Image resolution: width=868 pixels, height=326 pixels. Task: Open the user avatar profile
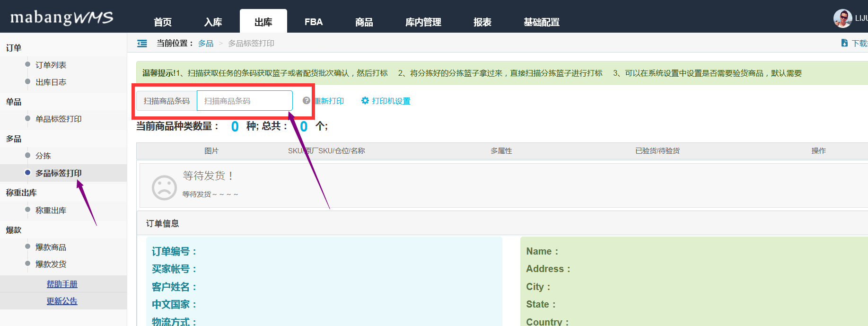842,18
